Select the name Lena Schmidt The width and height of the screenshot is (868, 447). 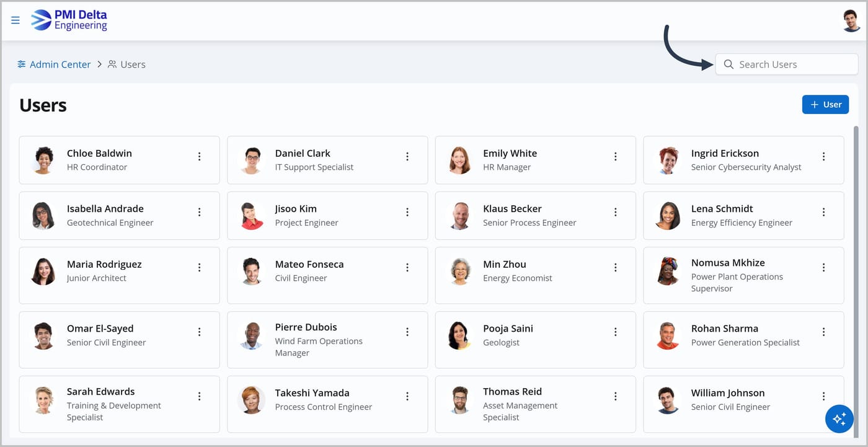(x=722, y=209)
